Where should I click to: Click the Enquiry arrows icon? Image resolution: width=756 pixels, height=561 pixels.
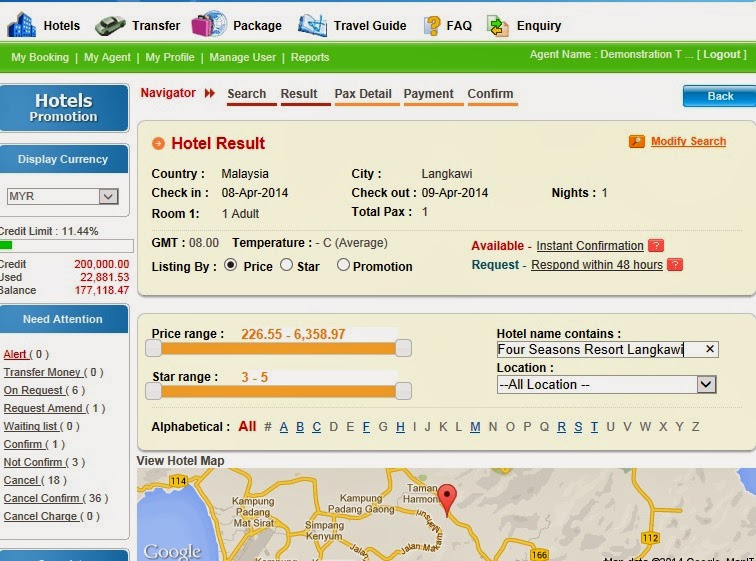[498, 26]
